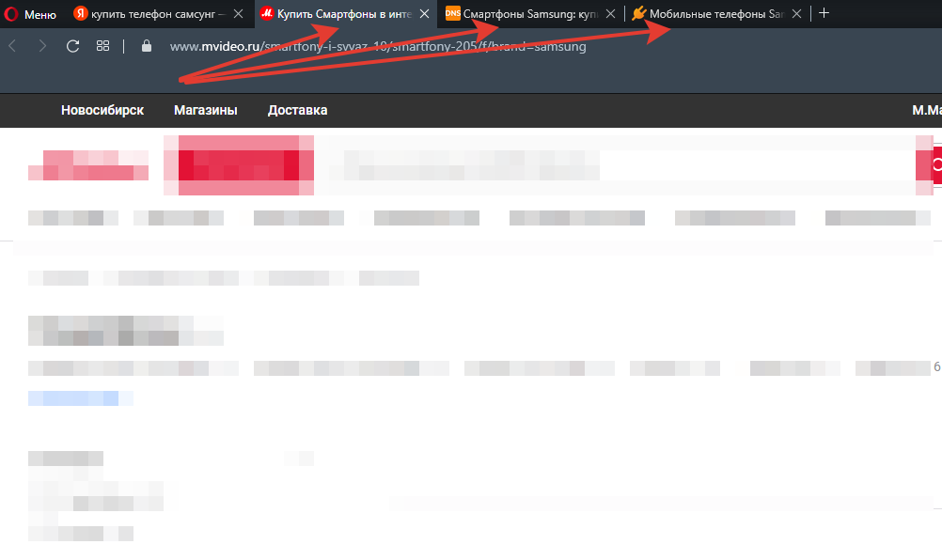942x560 pixels.
Task: Switch to the Yandex 'купить телефон самсунг' tab
Action: click(159, 14)
